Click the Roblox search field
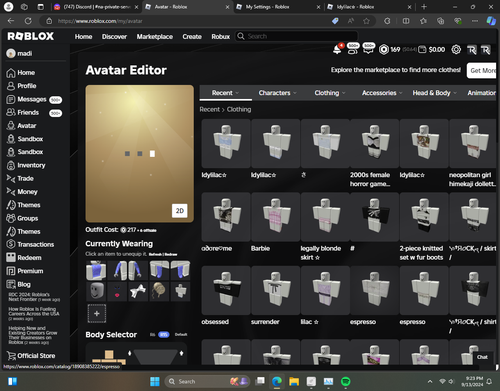The image size is (500, 391). click(x=296, y=36)
